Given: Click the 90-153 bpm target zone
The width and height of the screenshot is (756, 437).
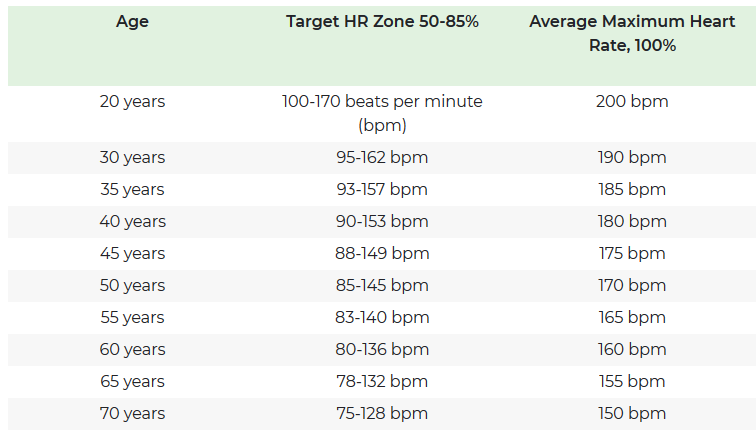Looking at the screenshot, I should tap(382, 221).
